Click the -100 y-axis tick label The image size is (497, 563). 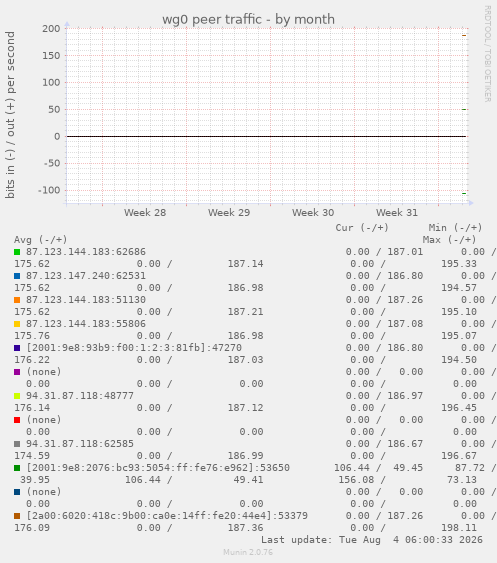pyautogui.click(x=49, y=190)
